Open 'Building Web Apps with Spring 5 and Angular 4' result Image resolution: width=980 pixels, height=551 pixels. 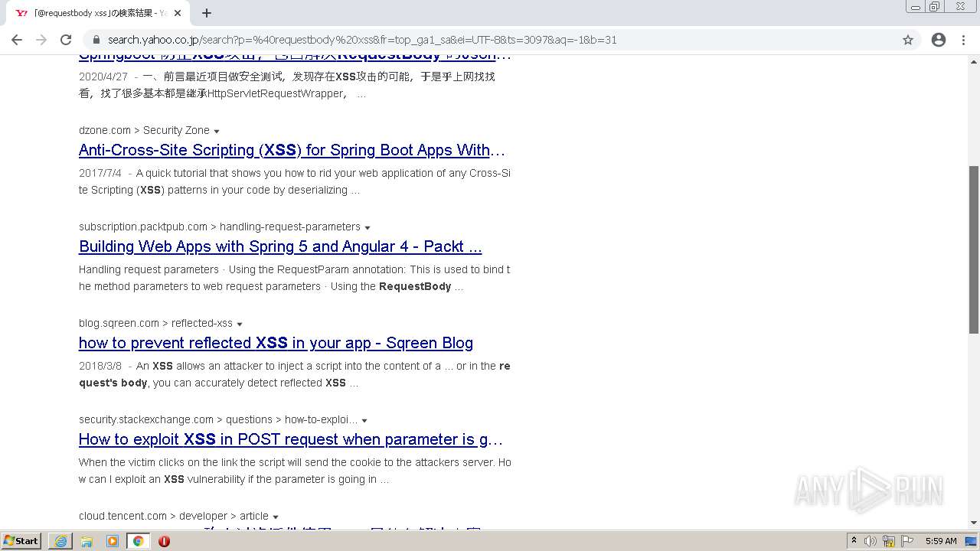click(280, 246)
